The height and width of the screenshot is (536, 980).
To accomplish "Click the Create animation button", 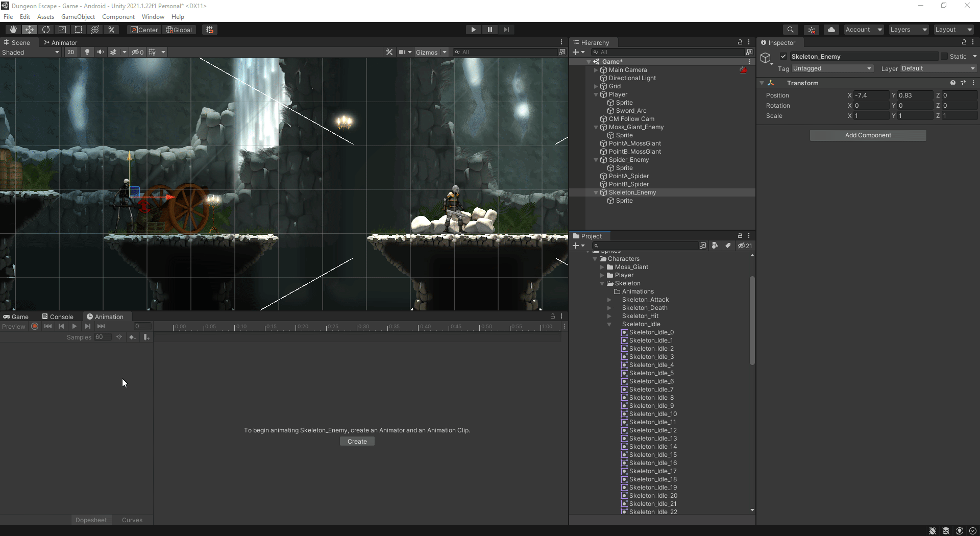I will (357, 442).
